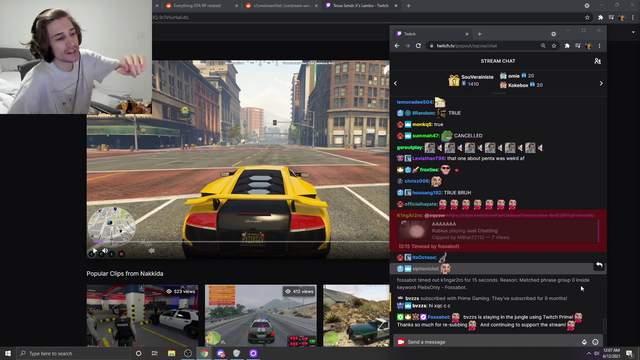
Task: Click the Fossabot username in chat
Action: [439, 317]
